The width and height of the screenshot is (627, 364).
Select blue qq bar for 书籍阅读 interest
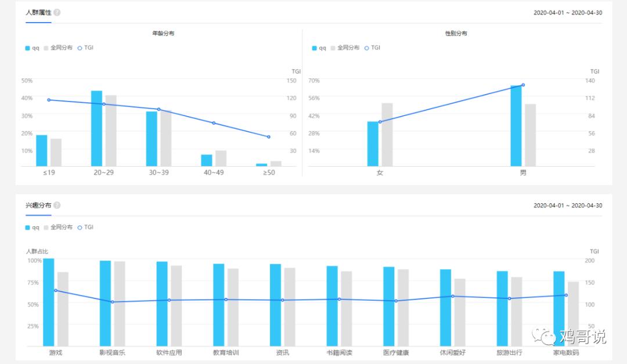332,307
